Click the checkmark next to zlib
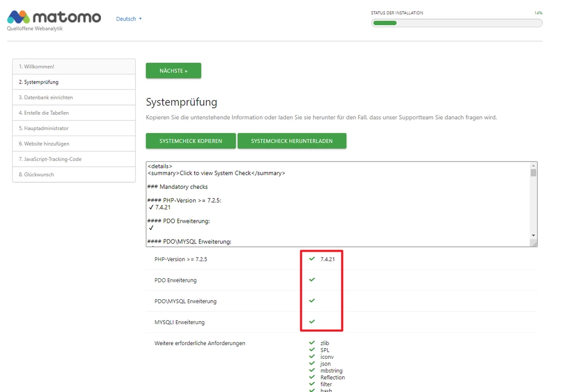 pos(312,343)
